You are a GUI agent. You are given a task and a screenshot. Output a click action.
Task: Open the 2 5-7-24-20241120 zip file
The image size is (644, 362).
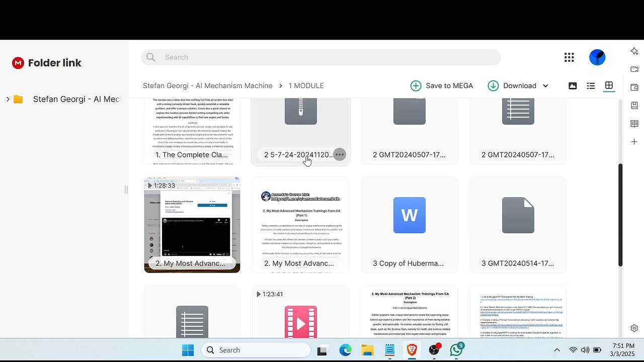pos(301,131)
